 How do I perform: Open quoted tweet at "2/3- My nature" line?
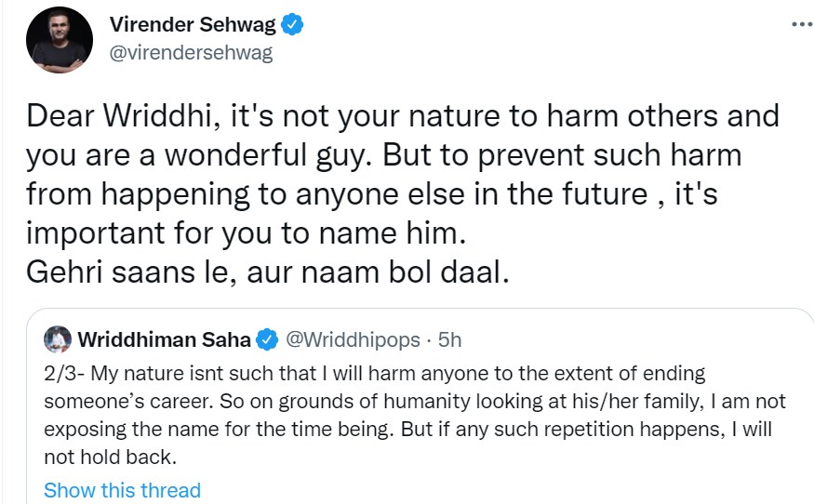point(374,374)
